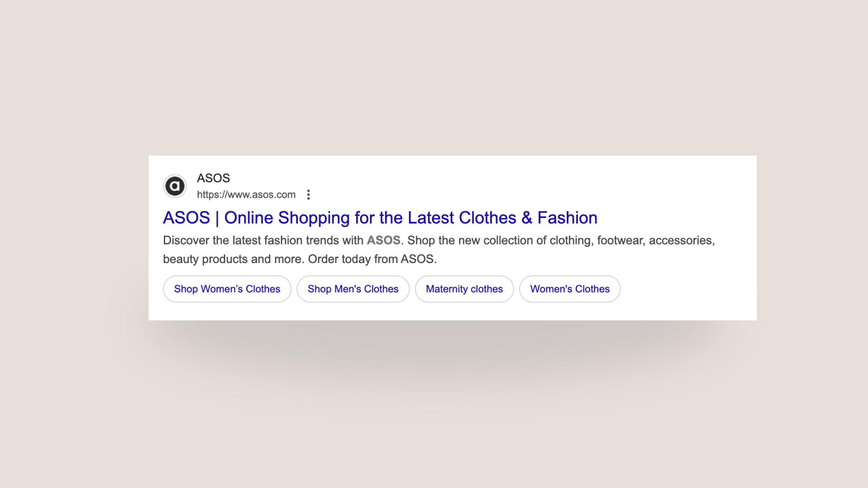Viewport: 868px width, 488px height.
Task: Select the result options kebab icon next to URL
Action: tap(309, 195)
